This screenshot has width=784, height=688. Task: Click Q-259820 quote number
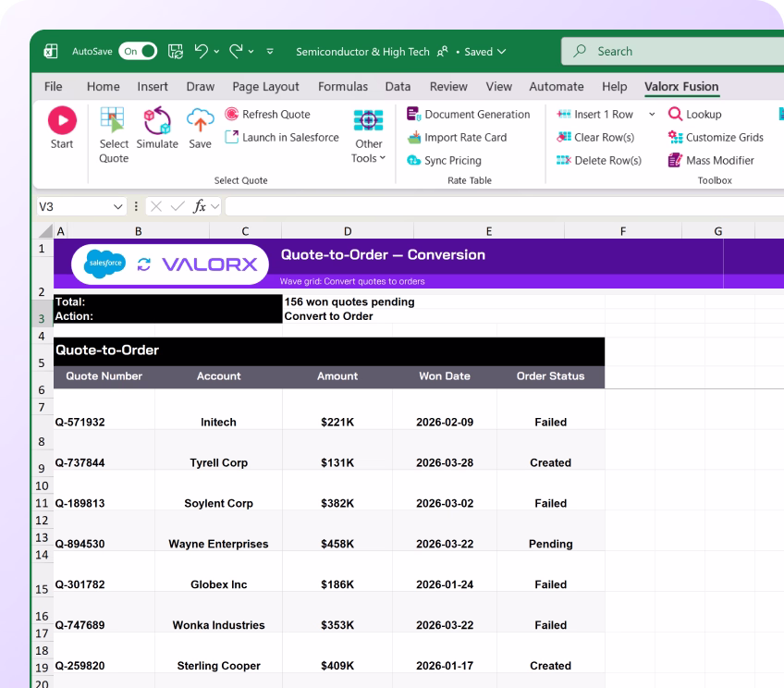[80, 666]
